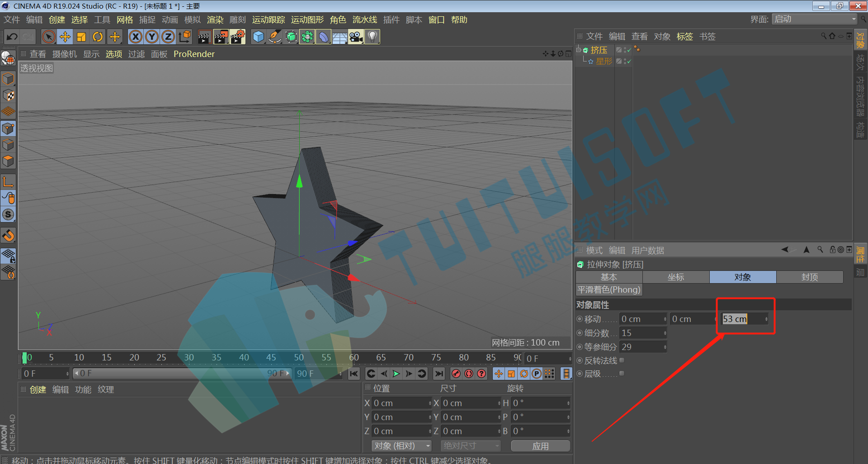Toggle X axis lock icon
Viewport: 868px width, 464px height.
[135, 37]
